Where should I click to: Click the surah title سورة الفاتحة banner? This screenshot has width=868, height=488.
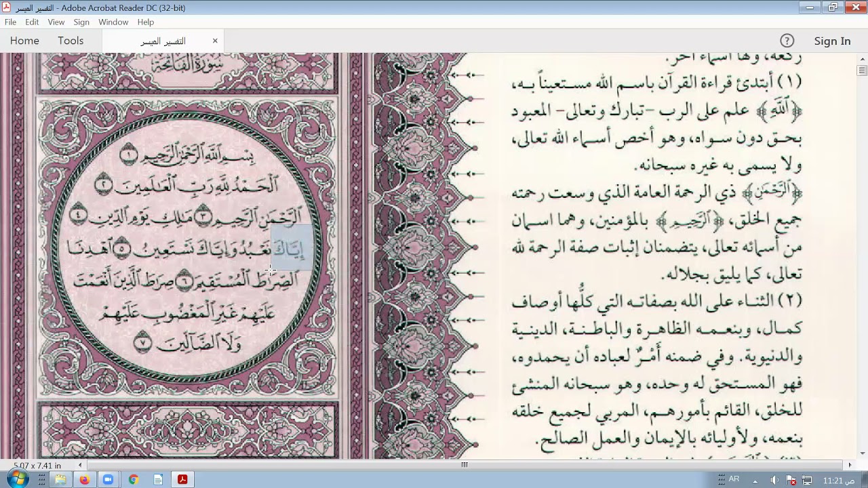coord(186,65)
